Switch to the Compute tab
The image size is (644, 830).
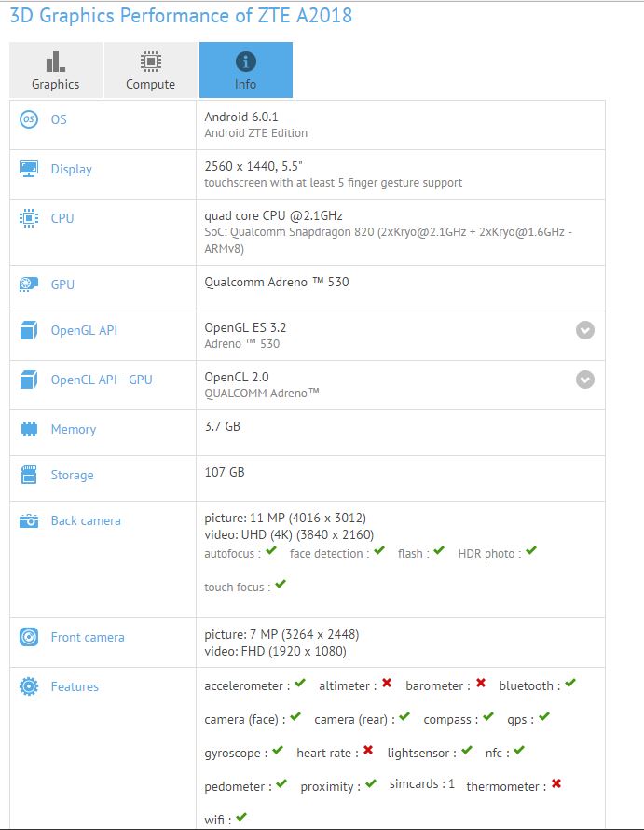(150, 70)
